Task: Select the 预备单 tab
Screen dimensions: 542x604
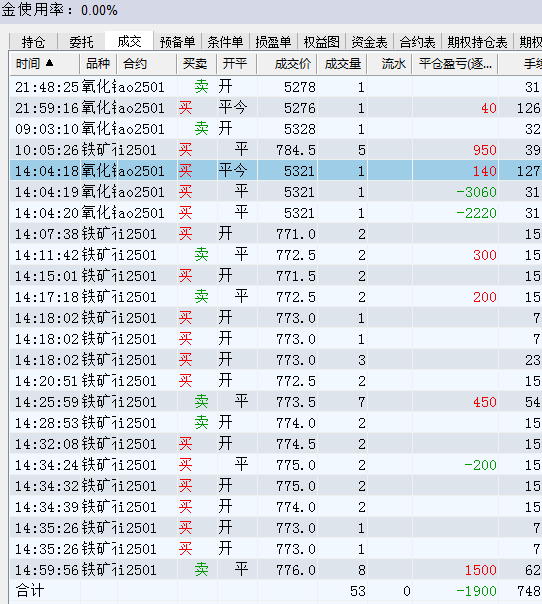Action: [177, 42]
